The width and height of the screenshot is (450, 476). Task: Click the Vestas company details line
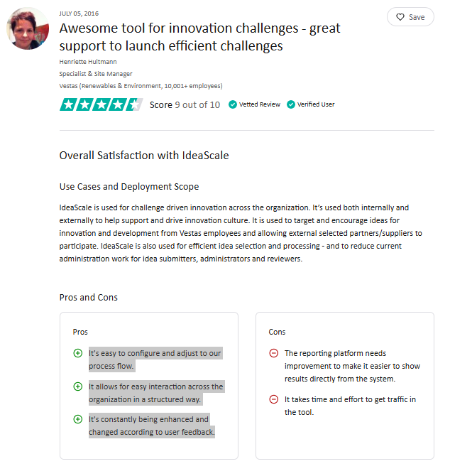coord(141,86)
